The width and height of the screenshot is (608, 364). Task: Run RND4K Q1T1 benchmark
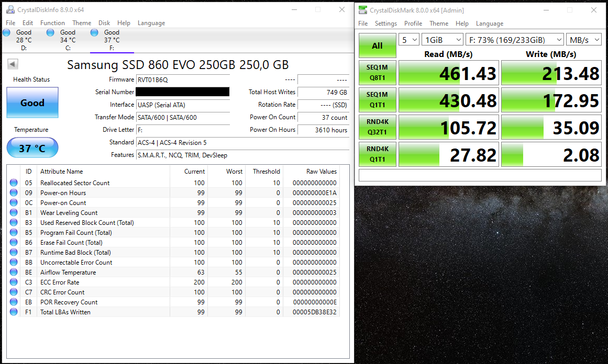(377, 154)
